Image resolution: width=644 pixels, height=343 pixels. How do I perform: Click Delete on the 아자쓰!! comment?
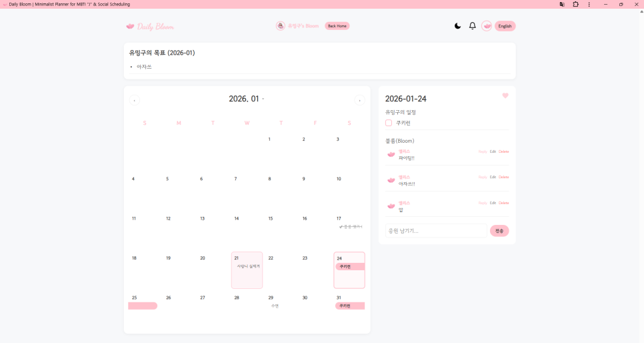pyautogui.click(x=503, y=177)
